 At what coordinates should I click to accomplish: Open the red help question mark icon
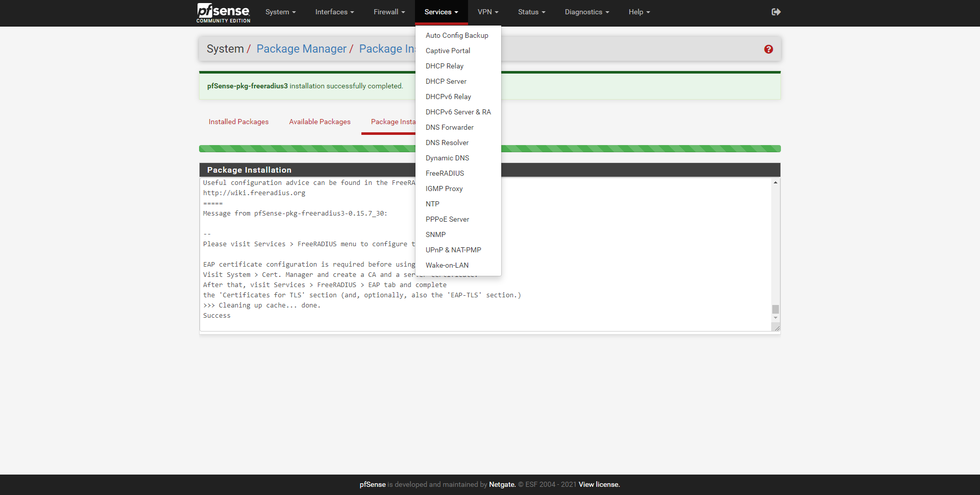[x=768, y=49]
